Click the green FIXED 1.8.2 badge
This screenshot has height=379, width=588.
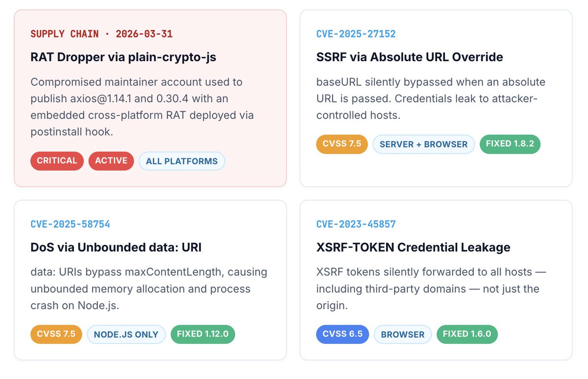(510, 144)
